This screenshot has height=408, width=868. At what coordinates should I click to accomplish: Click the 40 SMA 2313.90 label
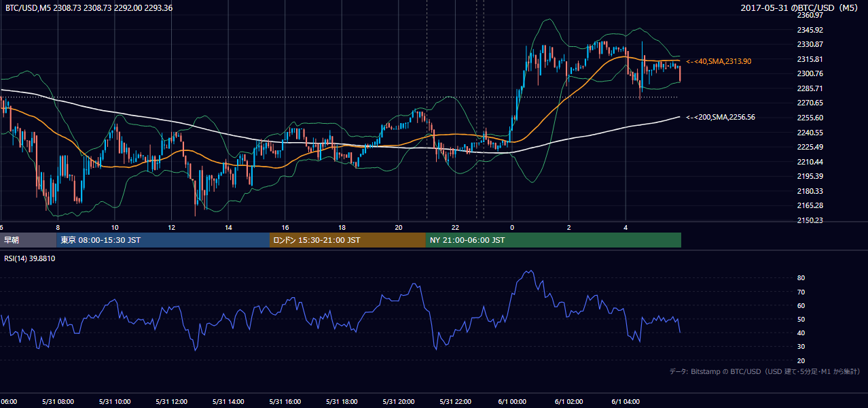tap(719, 61)
